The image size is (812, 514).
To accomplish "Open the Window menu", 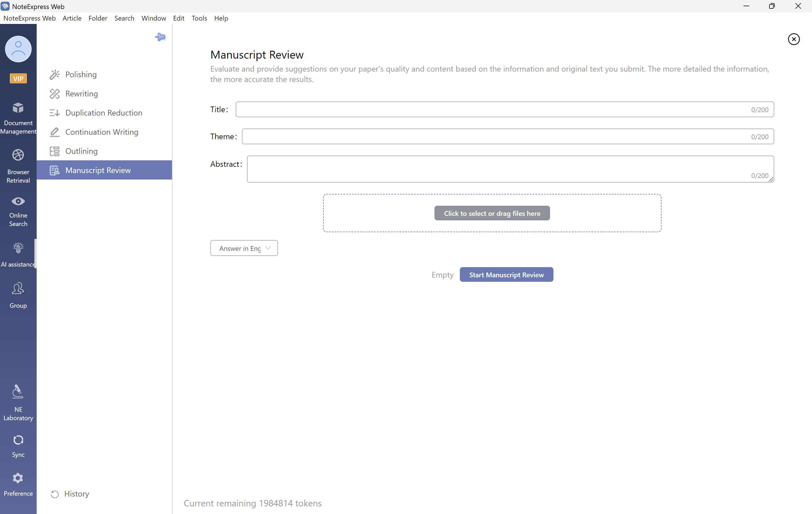I will point(153,18).
